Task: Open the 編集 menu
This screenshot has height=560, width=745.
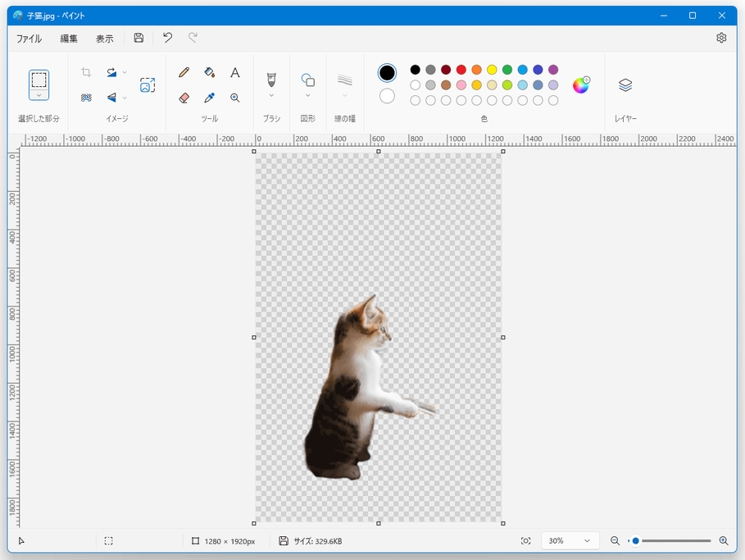Action: tap(68, 38)
